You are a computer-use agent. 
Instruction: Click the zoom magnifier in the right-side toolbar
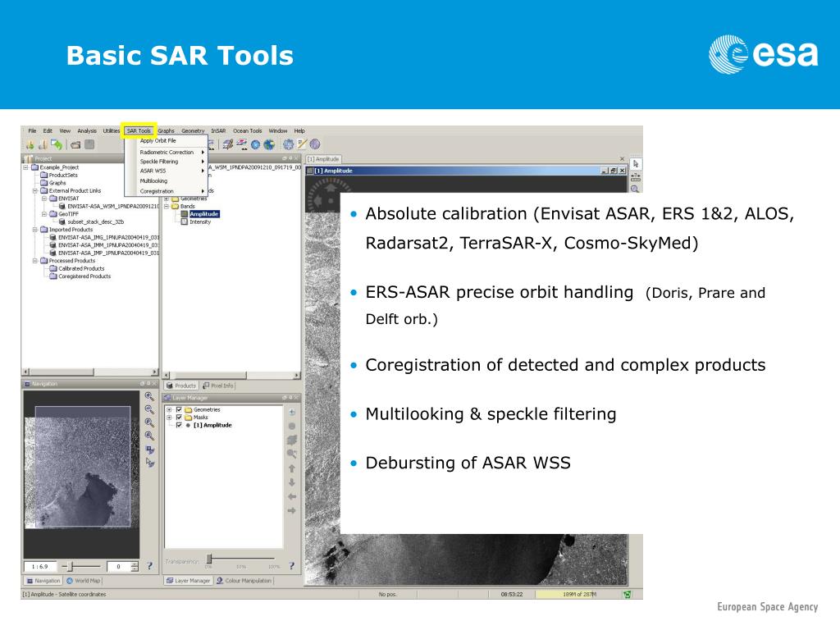click(x=636, y=189)
